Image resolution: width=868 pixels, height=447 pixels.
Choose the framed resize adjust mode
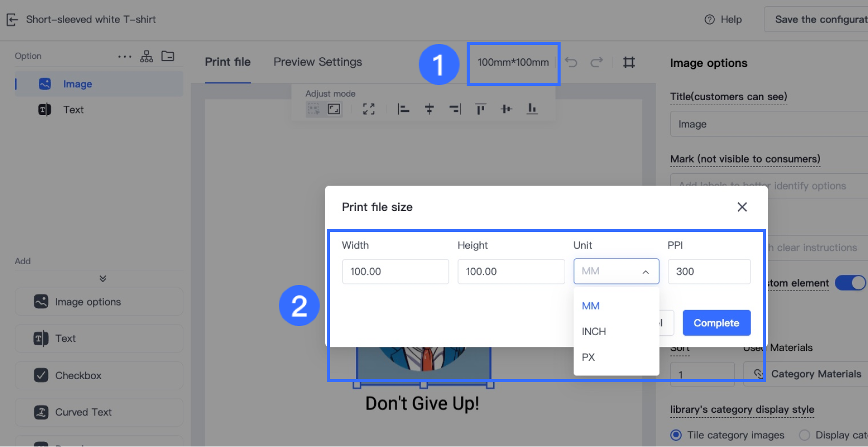(334, 109)
